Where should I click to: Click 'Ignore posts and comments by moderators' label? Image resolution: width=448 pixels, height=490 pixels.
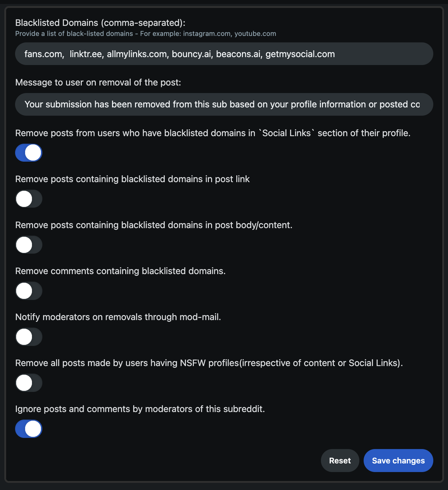(x=140, y=409)
